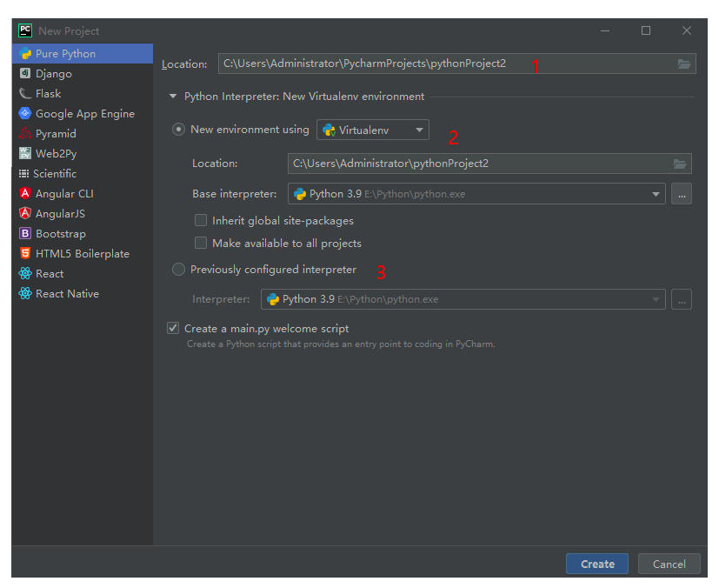Click the Django project type icon
The height and width of the screenshot is (588, 719).
pos(25,73)
